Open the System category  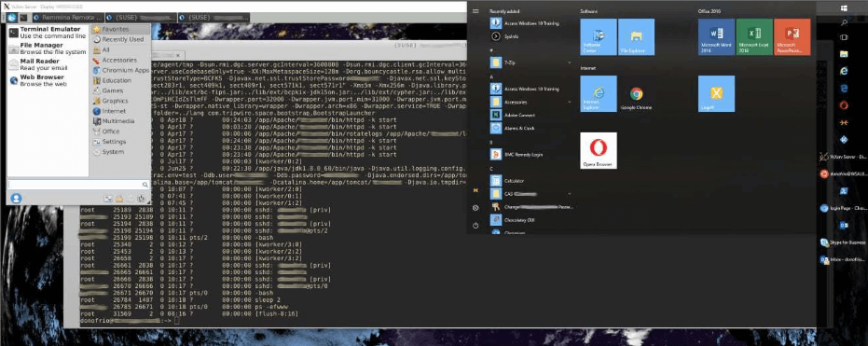pos(119,152)
